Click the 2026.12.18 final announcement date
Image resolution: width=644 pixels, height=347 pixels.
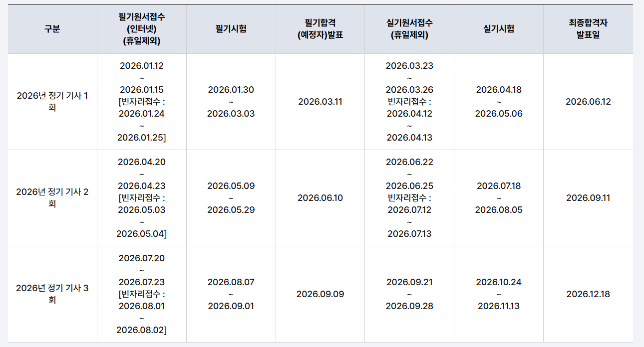point(588,294)
